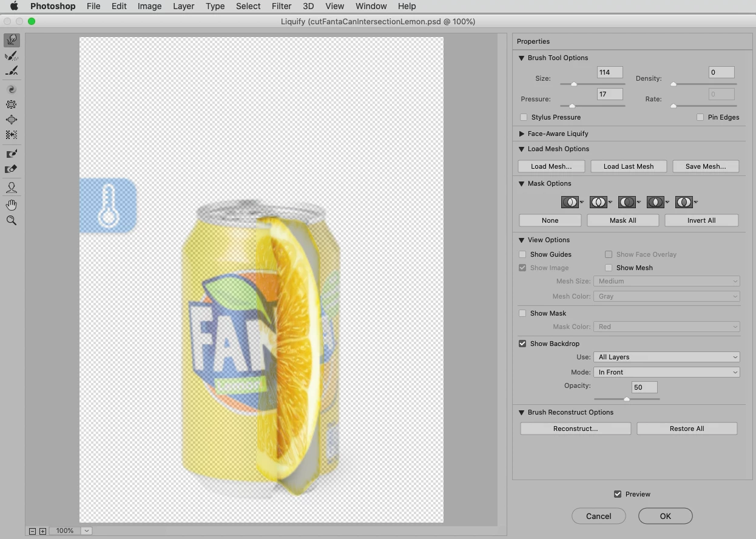756x539 pixels.
Task: Open the zoom percentage dropdown
Action: coord(87,531)
